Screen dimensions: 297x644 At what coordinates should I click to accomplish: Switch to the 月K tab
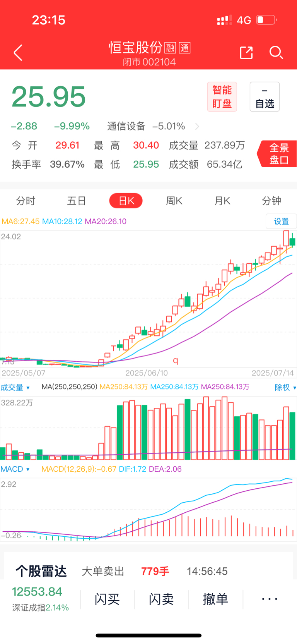[222, 201]
